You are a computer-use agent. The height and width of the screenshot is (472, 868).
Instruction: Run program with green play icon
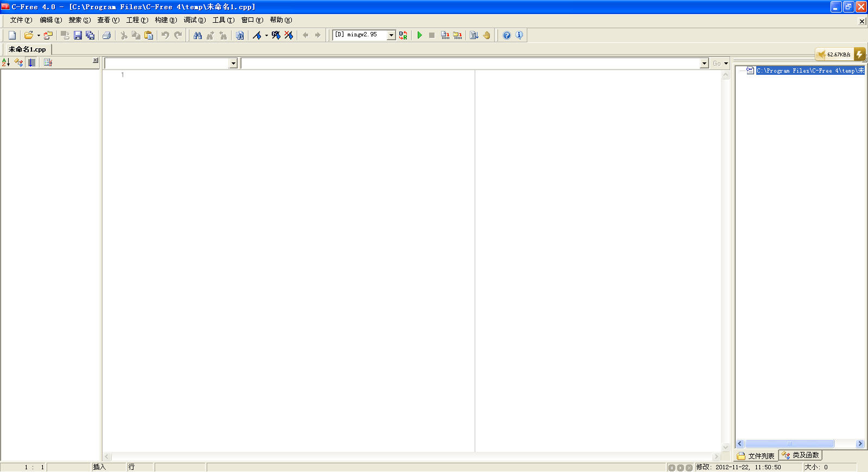coord(419,35)
